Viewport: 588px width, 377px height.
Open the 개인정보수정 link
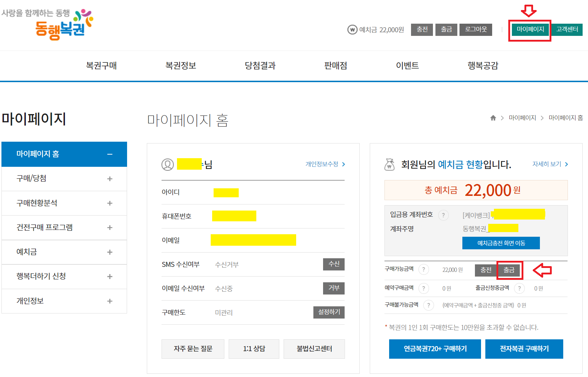pyautogui.click(x=325, y=164)
